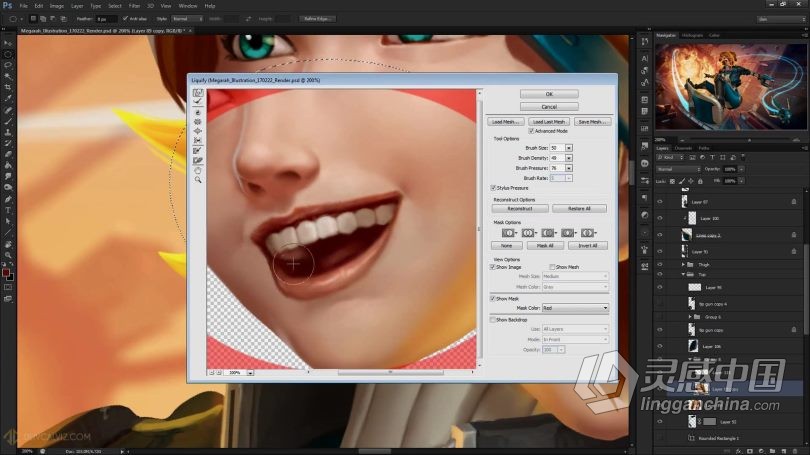Image resolution: width=810 pixels, height=455 pixels.
Task: Click the Invert mask option icon
Action: [x=587, y=233]
